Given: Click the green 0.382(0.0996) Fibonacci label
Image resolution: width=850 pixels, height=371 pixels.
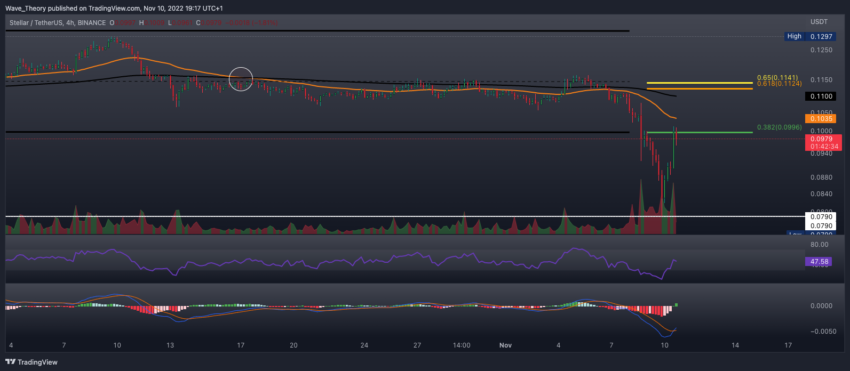Looking at the screenshot, I should 777,128.
